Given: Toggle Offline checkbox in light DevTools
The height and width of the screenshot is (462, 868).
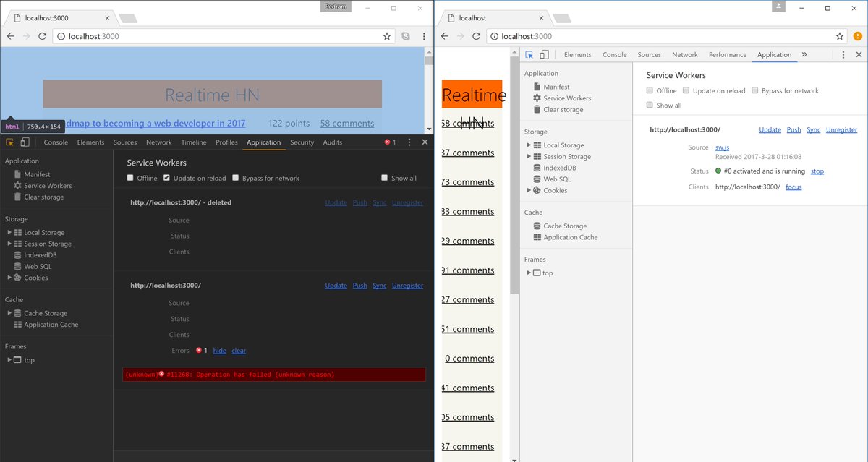Looking at the screenshot, I should pyautogui.click(x=650, y=90).
